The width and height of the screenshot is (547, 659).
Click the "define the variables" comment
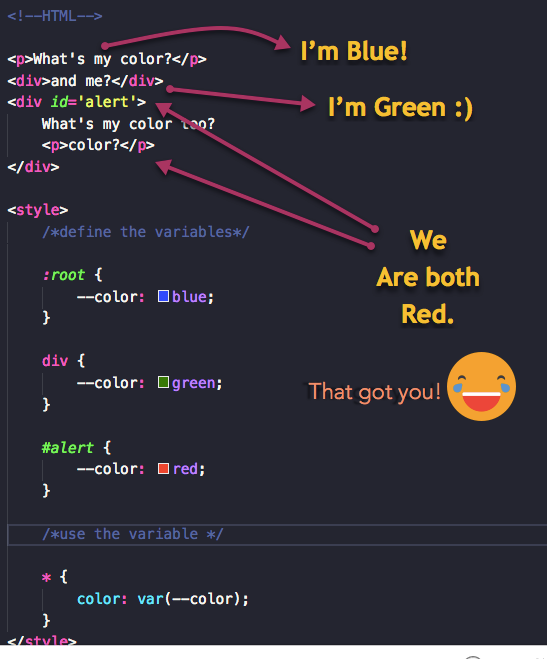[x=146, y=232]
